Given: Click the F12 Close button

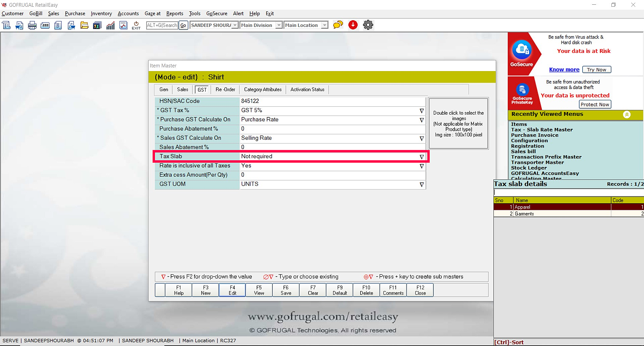Looking at the screenshot, I should tap(420, 290).
